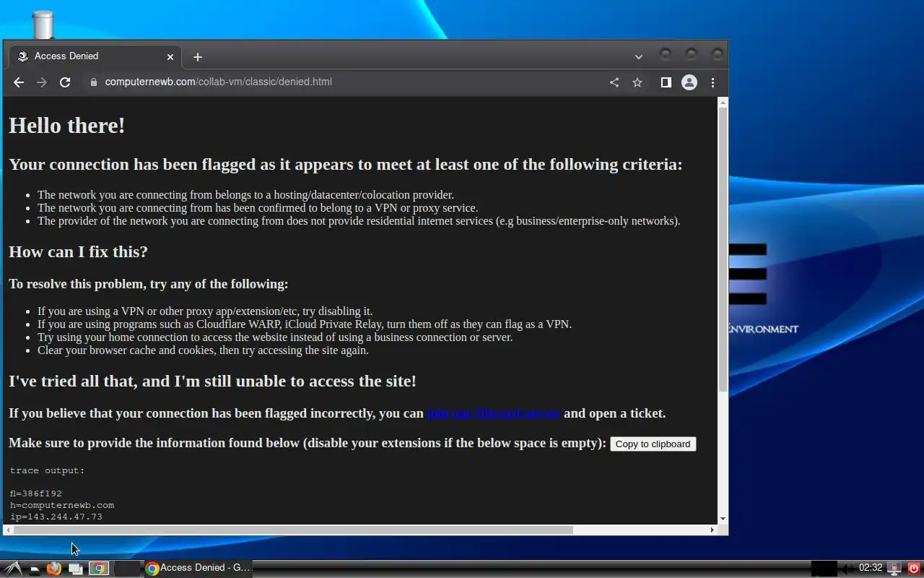
Task: Click 'To resolve this problem' subheading
Action: coord(148,284)
